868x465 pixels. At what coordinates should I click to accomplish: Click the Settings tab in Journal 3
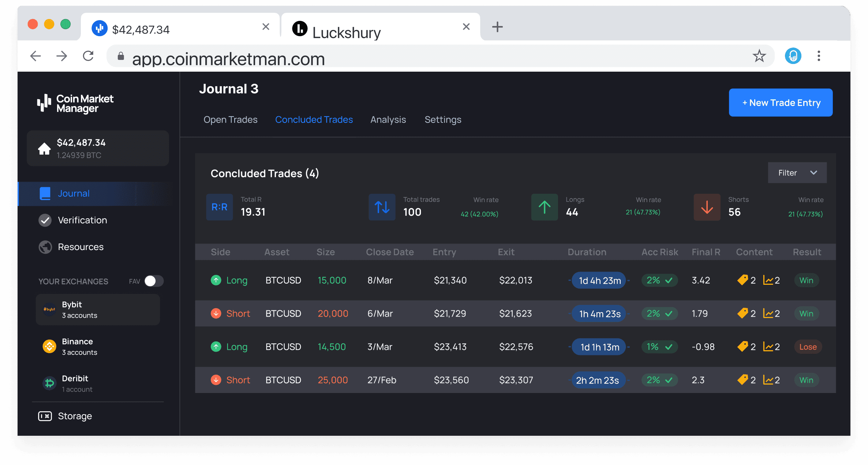pyautogui.click(x=443, y=119)
